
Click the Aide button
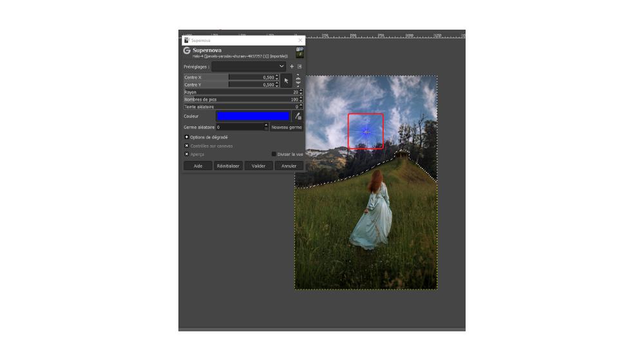click(x=198, y=166)
